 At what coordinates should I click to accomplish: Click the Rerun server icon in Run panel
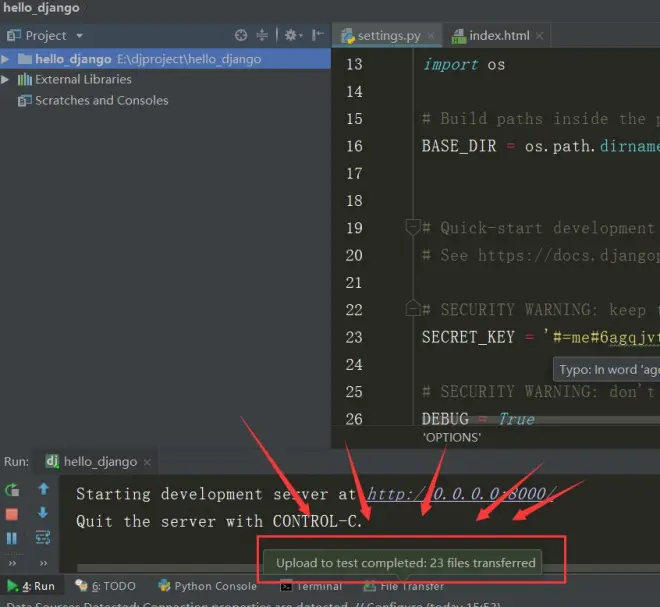[x=13, y=490]
